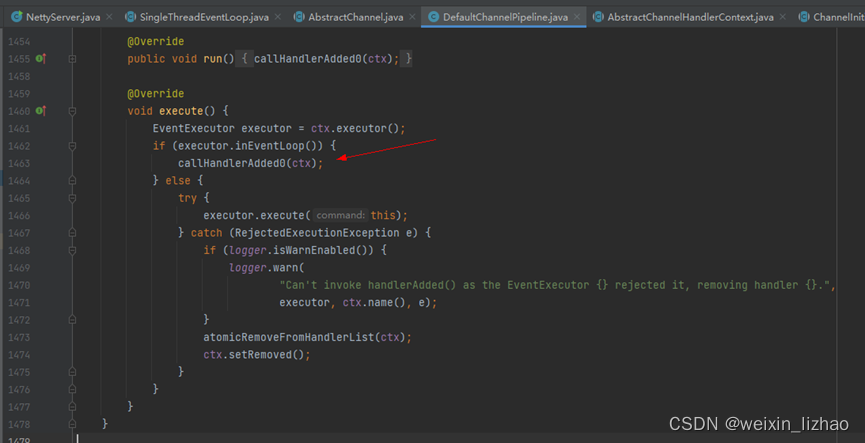The image size is (865, 443).
Task: Click the override gutter icon on line 1455
Action: pos(40,58)
